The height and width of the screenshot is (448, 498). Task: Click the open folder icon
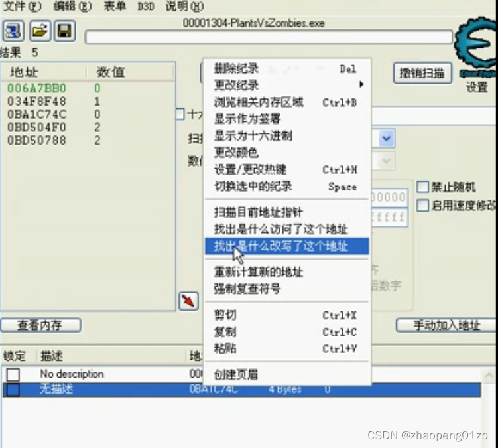(x=40, y=31)
